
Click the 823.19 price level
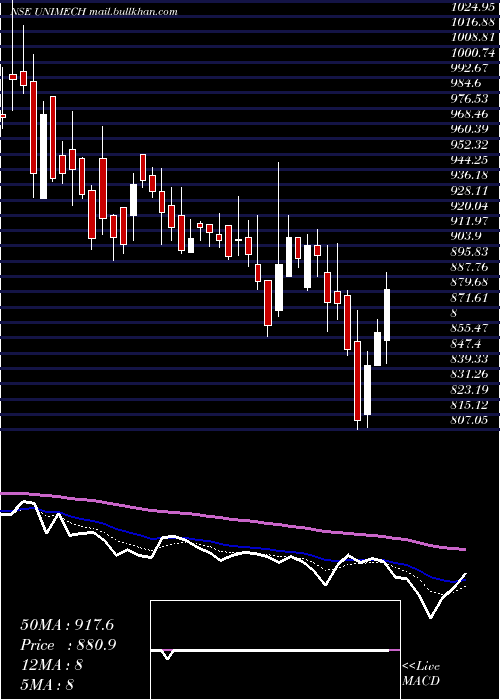470,390
